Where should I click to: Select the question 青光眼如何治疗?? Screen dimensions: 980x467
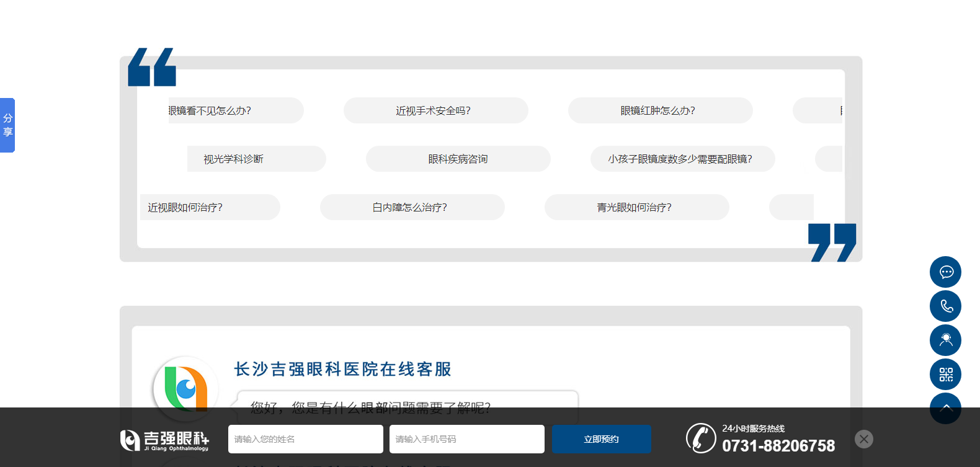pyautogui.click(x=636, y=207)
